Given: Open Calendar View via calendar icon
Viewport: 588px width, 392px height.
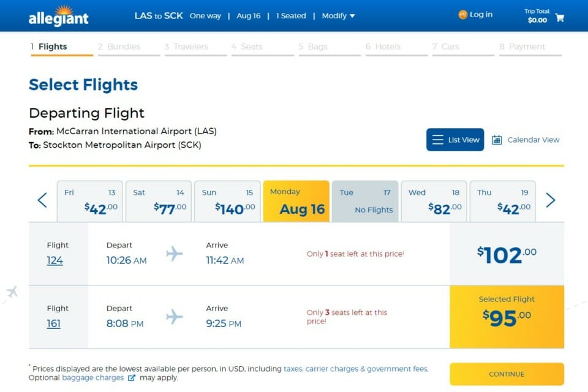Looking at the screenshot, I should (x=497, y=140).
